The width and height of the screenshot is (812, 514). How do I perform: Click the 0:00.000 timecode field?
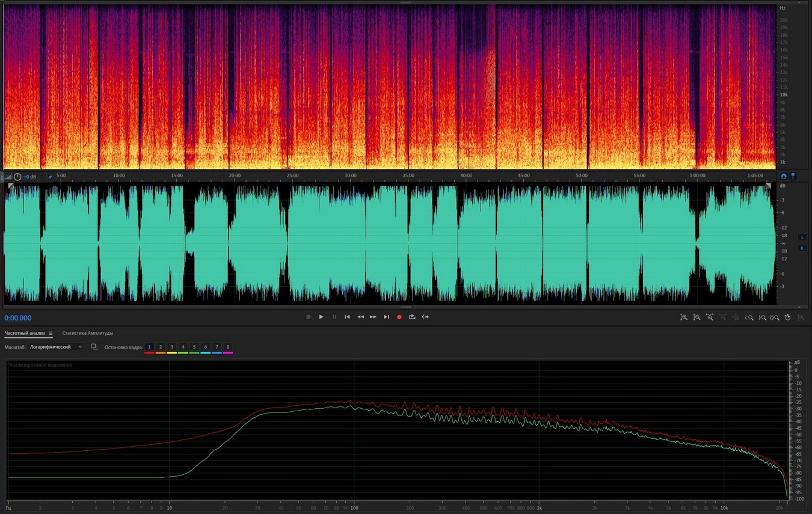[x=18, y=318]
